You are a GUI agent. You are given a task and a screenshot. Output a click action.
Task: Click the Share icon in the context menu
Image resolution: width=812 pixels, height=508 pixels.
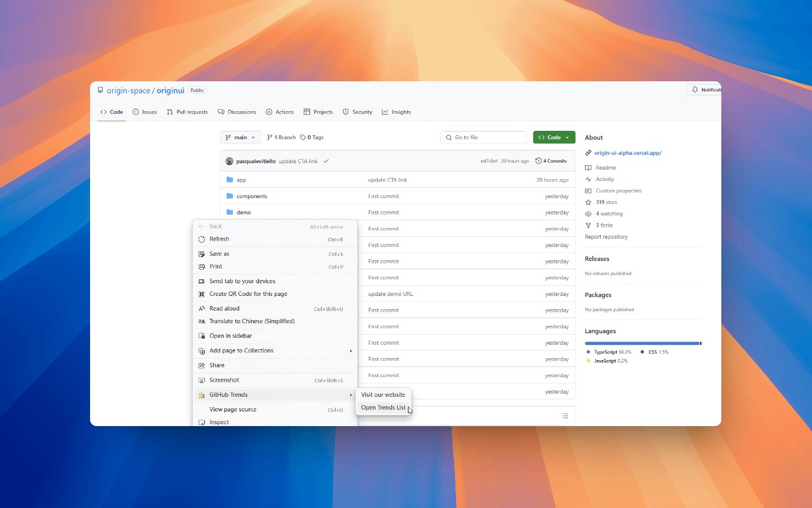tap(202, 366)
